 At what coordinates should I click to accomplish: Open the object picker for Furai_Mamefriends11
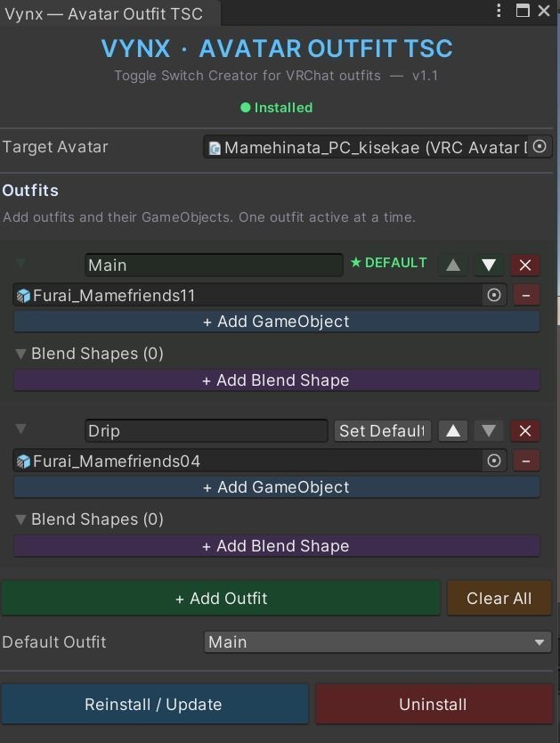point(494,295)
